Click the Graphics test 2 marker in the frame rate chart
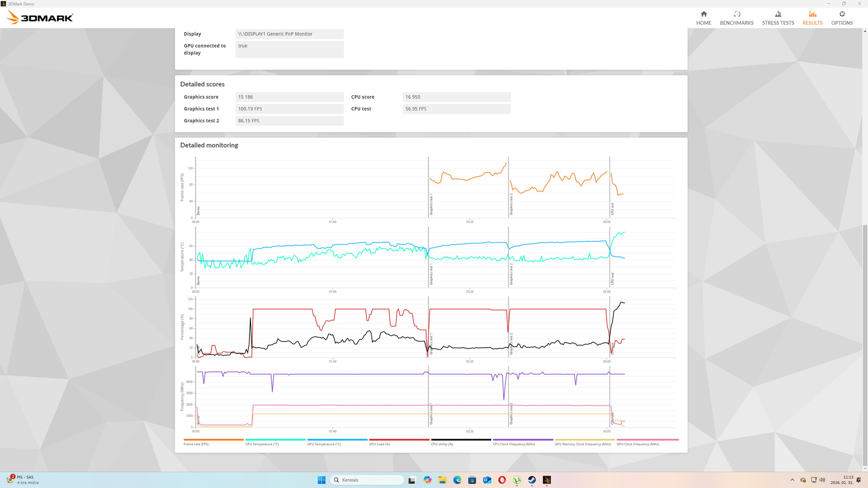Screen dimensions: 868x488 [511, 204]
